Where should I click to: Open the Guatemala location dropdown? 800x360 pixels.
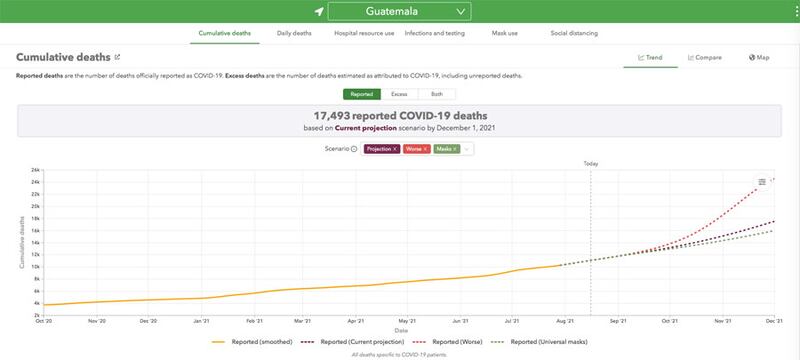point(399,11)
